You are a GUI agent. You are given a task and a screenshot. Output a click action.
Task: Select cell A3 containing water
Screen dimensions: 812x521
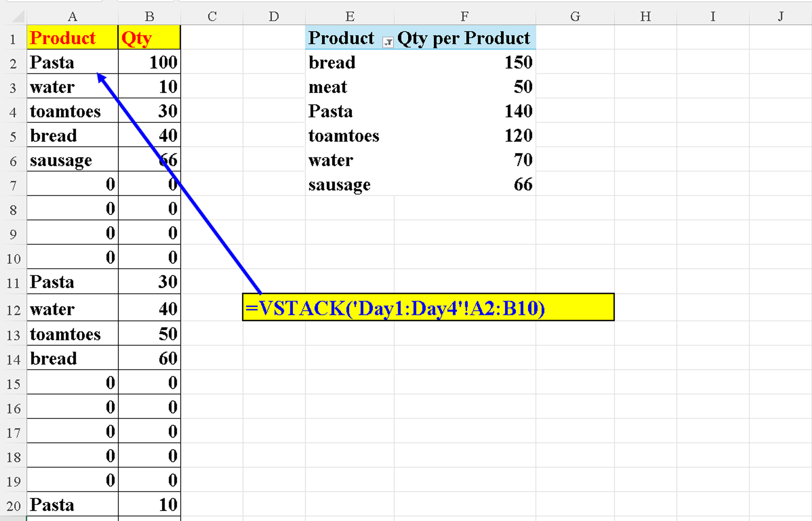click(72, 86)
